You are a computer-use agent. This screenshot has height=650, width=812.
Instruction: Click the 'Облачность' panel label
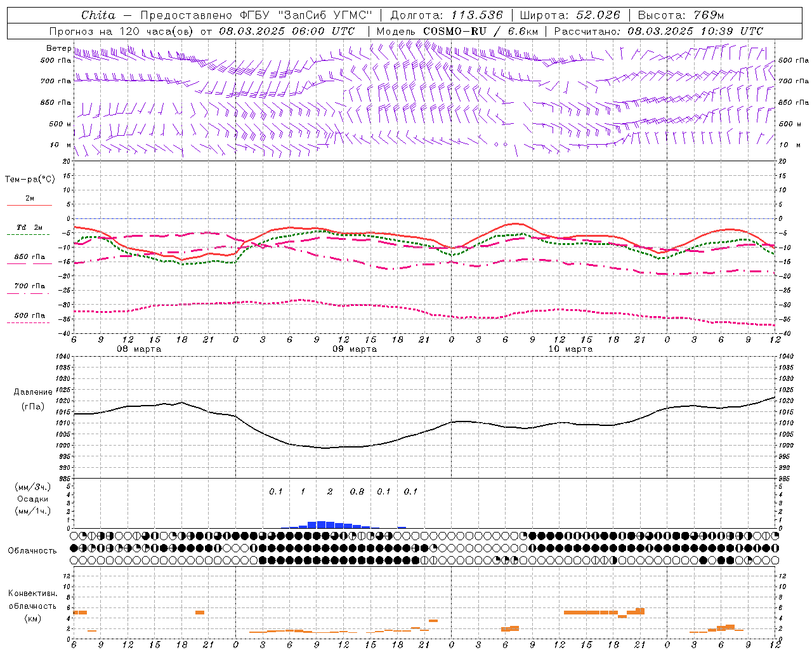[32, 550]
